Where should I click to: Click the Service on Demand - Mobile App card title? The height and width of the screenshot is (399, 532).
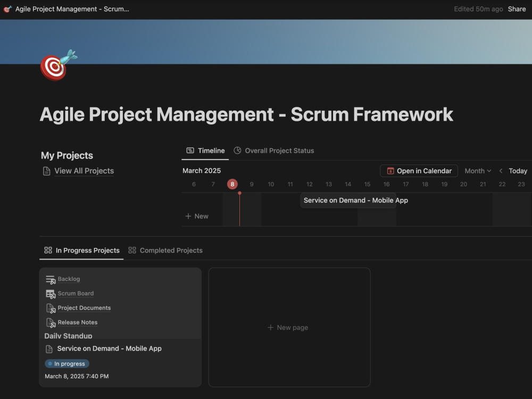pos(109,349)
